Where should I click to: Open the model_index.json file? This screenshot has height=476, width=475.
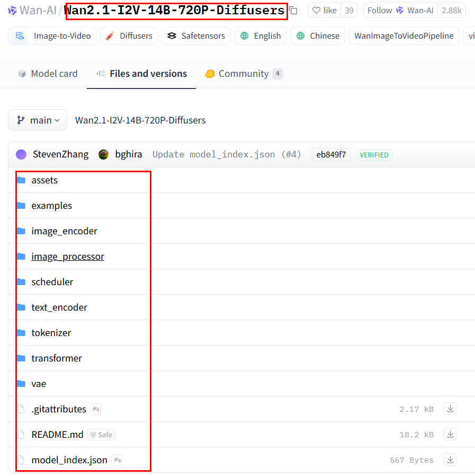click(x=69, y=460)
